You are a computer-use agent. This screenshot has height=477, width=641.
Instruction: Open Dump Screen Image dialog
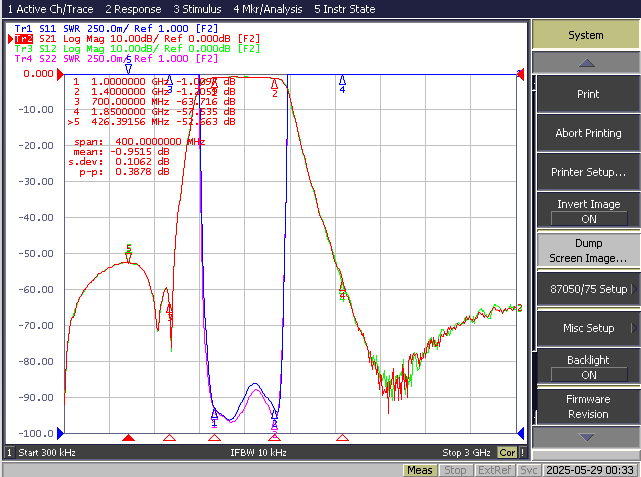coord(588,251)
